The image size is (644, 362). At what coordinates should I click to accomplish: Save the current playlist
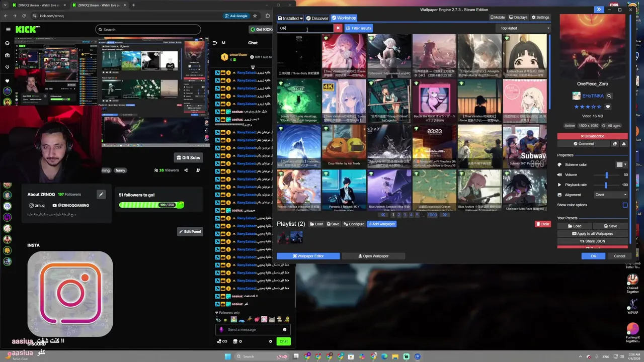[x=333, y=224]
